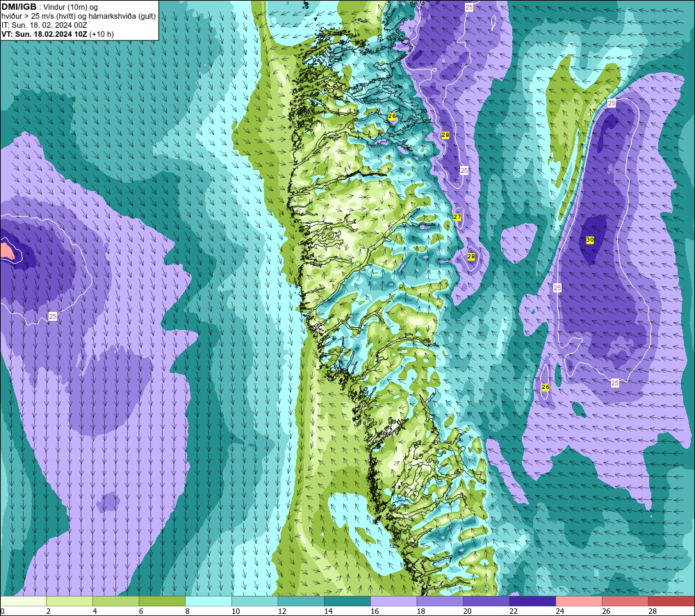Pick the 22–24 m/s dark indigo scale swatch
Screen dimensions: 695x616
pos(533,601)
